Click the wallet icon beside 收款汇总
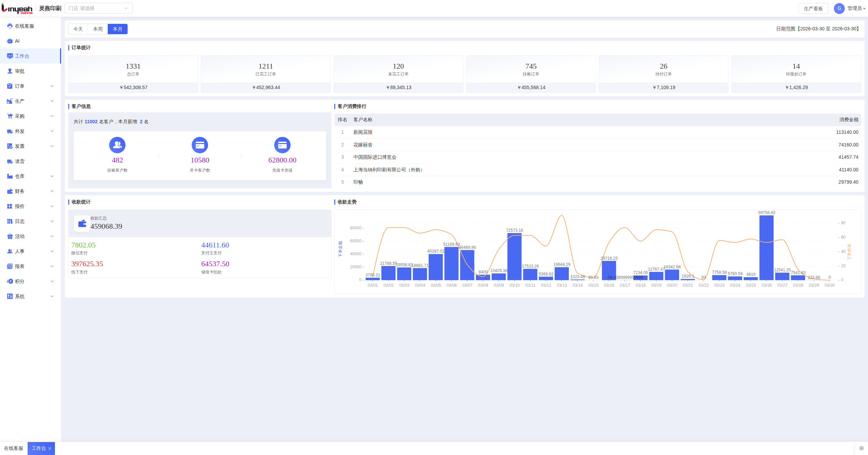This screenshot has width=868, height=455. tap(82, 224)
